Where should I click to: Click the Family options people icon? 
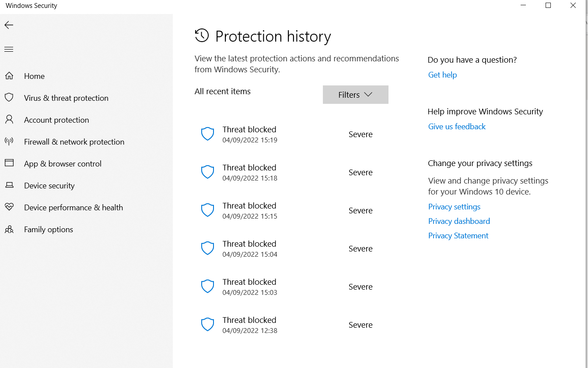coord(9,229)
